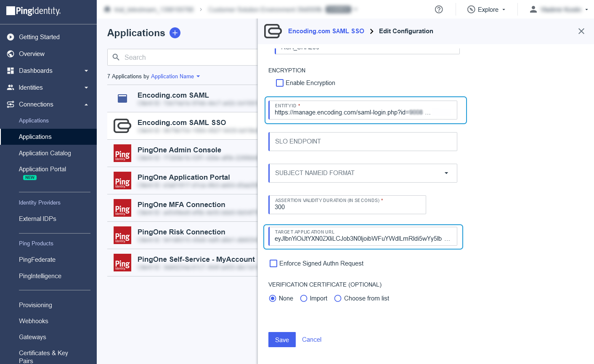Viewport: 594px width, 364px height.
Task: Click the Entity ID input field
Action: 363,110
